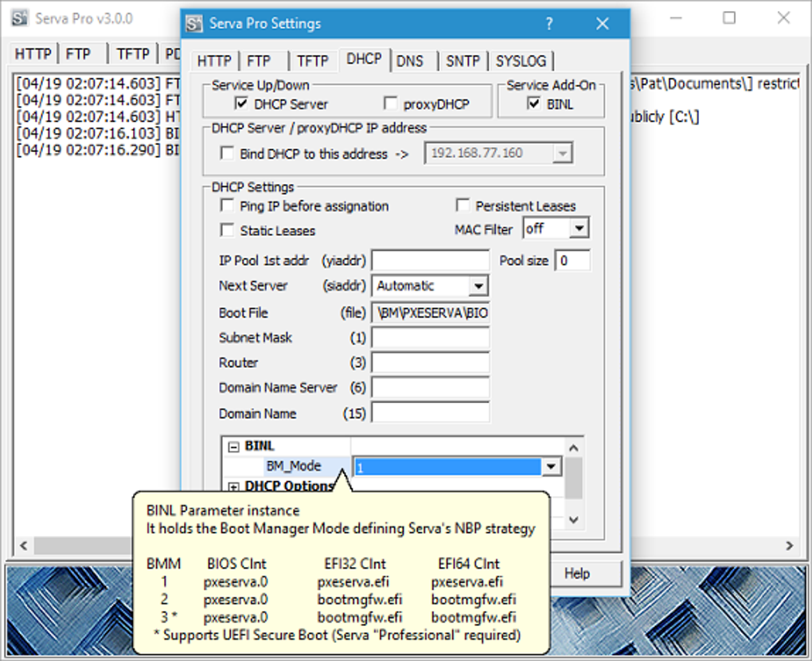Click the Help button in Settings
This screenshot has width=812, height=661.
577,573
